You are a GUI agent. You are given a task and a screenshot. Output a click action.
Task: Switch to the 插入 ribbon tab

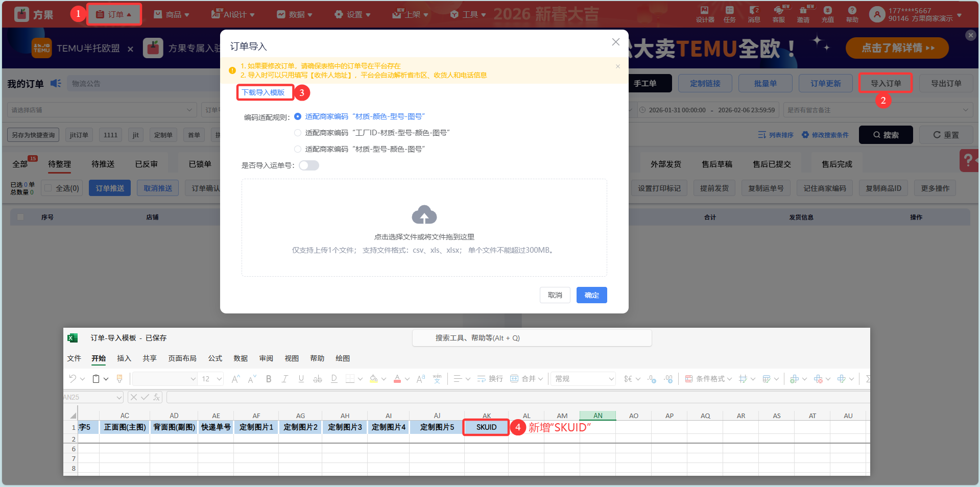tap(124, 358)
